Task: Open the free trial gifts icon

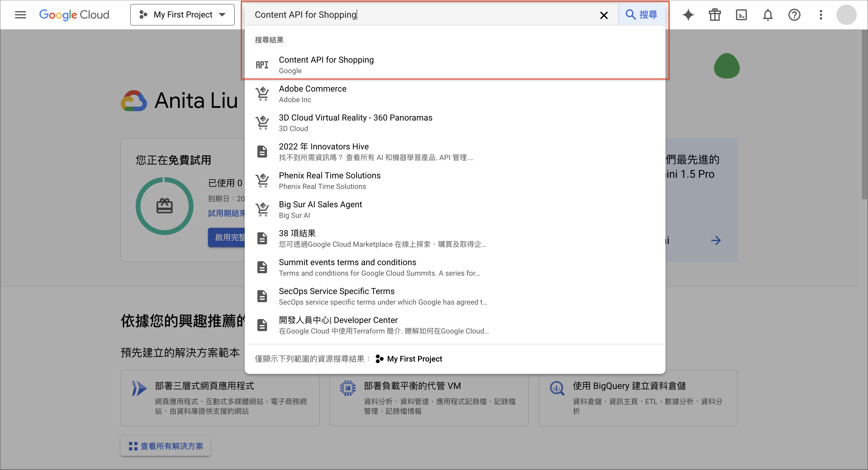Action: click(x=714, y=14)
